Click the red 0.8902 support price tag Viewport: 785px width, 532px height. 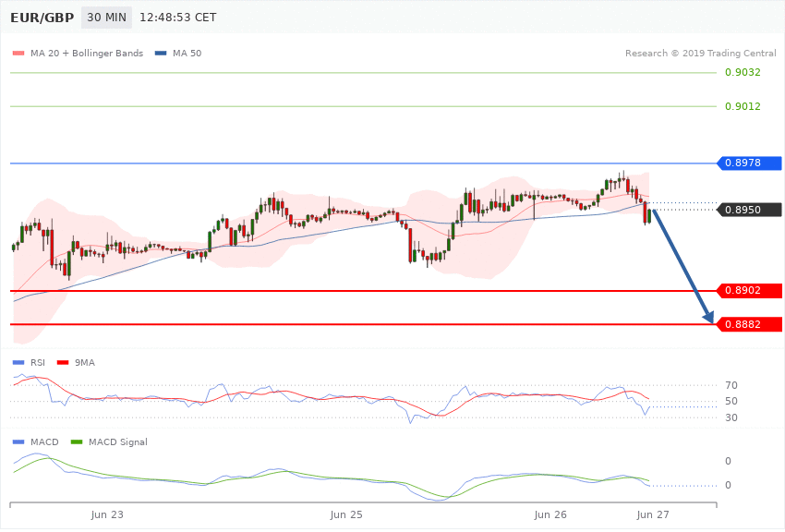pyautogui.click(x=750, y=290)
